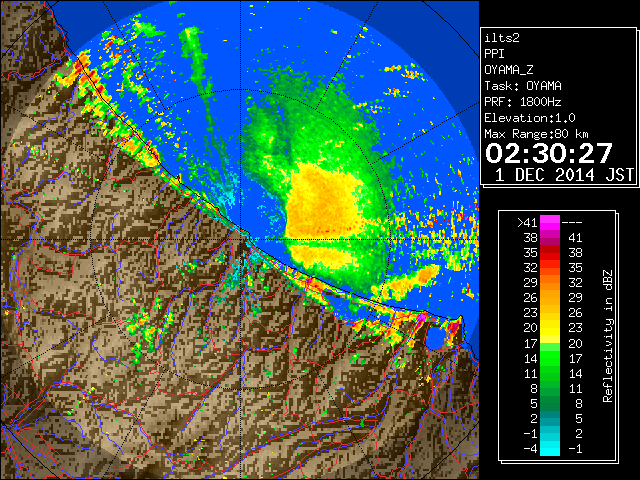This screenshot has width=640, height=480.
Task: Click the Task: OYAMA text
Action: tap(523, 86)
